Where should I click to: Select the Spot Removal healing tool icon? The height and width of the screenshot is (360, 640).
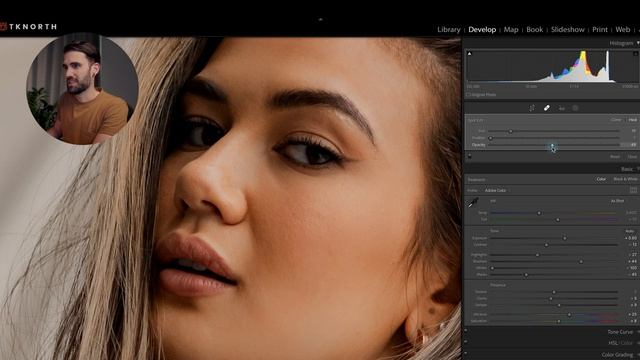click(547, 108)
